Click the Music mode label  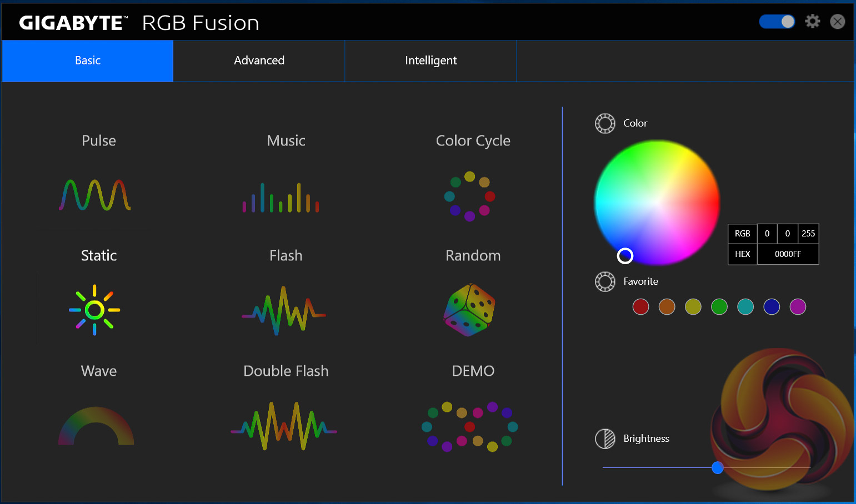pyautogui.click(x=286, y=140)
